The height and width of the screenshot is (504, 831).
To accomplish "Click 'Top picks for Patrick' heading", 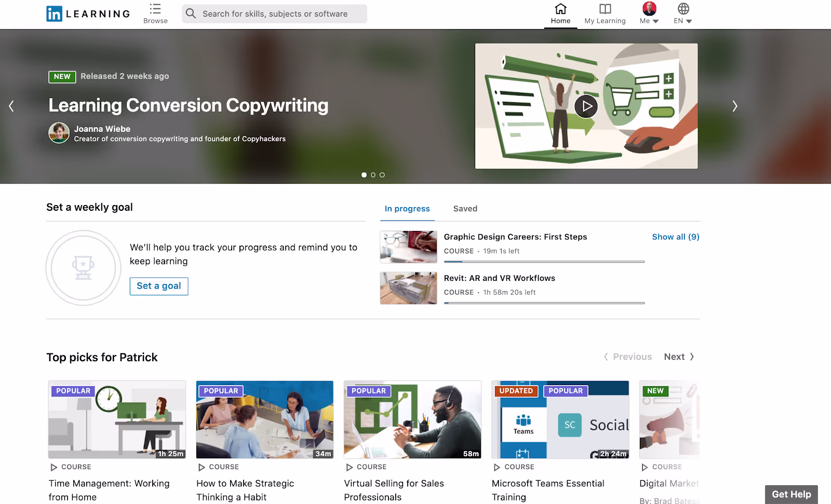I will pyautogui.click(x=102, y=357).
